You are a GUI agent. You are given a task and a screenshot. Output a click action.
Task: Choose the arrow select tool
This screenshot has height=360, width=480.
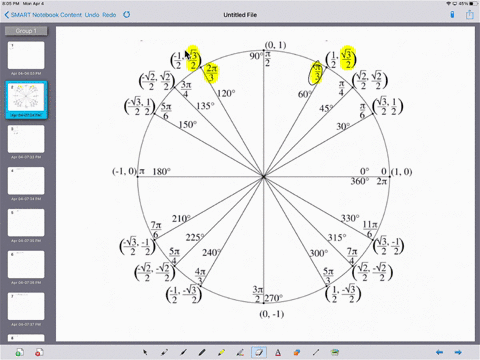pos(145,352)
